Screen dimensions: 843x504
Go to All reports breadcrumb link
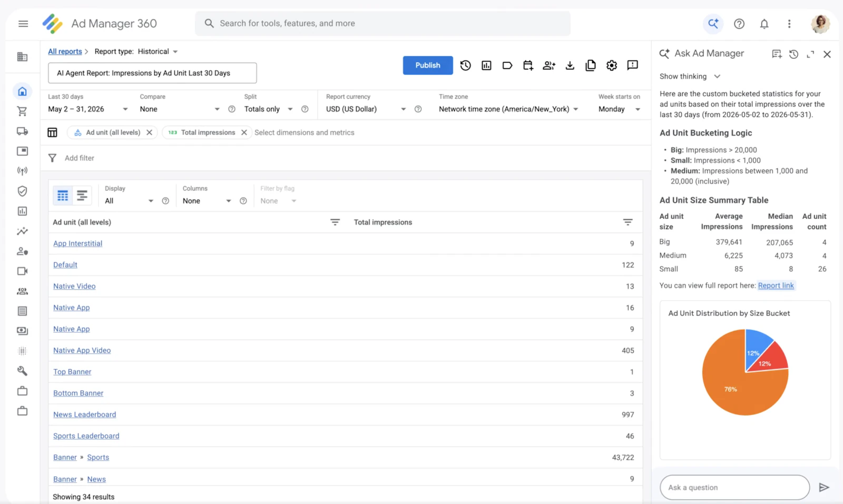tap(65, 52)
